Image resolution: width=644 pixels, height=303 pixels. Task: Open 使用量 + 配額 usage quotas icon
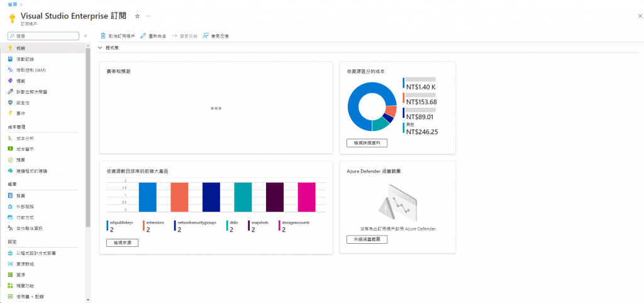tap(10, 297)
